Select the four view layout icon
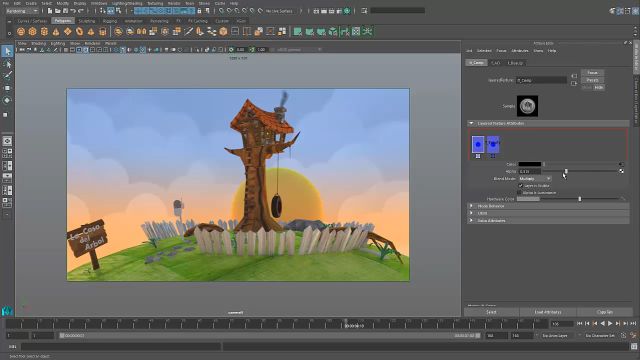640x360 pixels. point(7,153)
